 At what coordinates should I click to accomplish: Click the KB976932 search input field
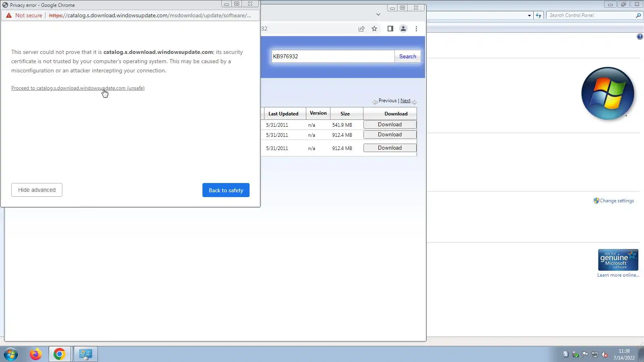[333, 56]
